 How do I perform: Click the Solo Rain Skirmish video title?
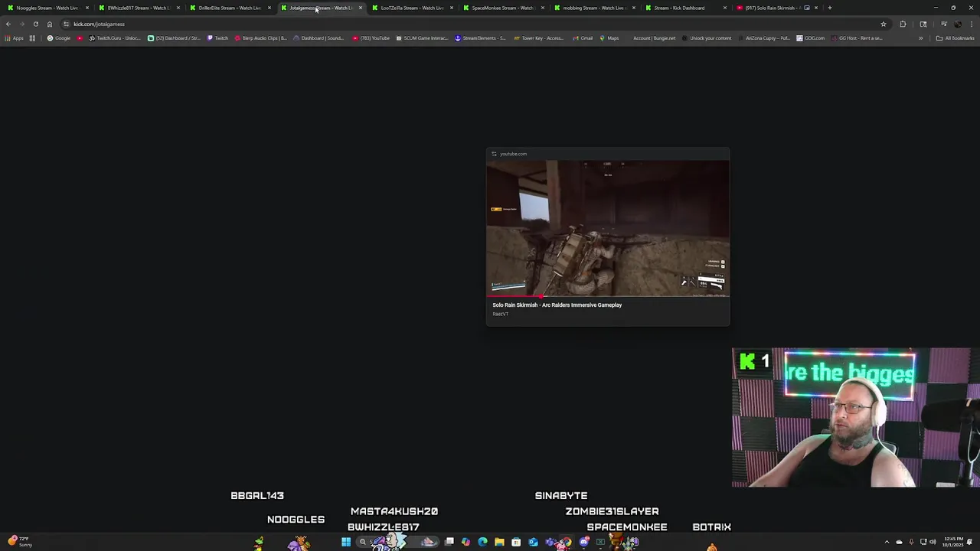click(557, 305)
